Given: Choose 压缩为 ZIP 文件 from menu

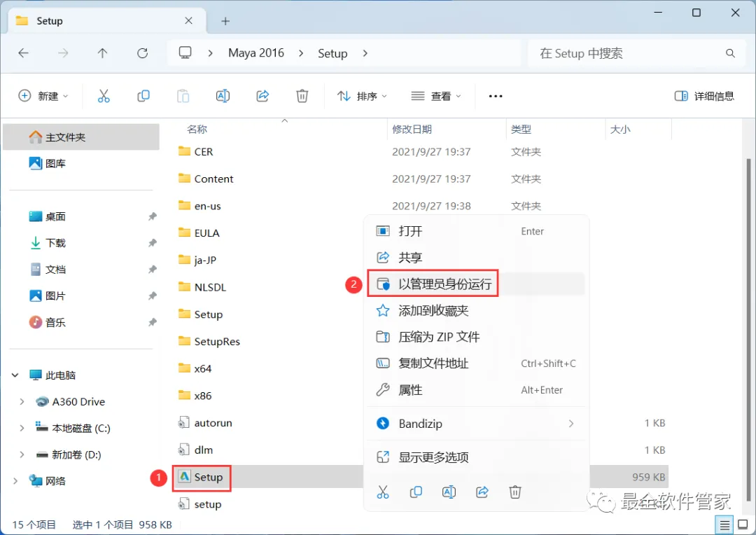Looking at the screenshot, I should pyautogui.click(x=476, y=337).
